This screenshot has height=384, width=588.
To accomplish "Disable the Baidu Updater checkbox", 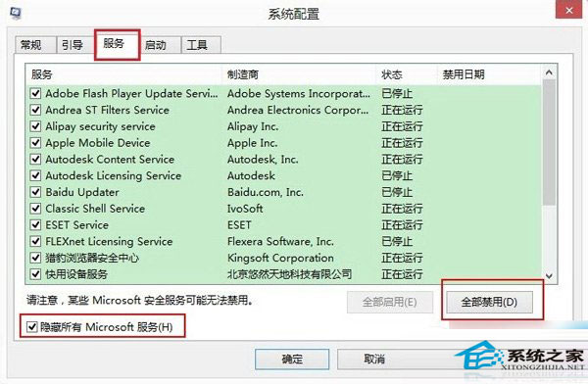I will pos(35,192).
